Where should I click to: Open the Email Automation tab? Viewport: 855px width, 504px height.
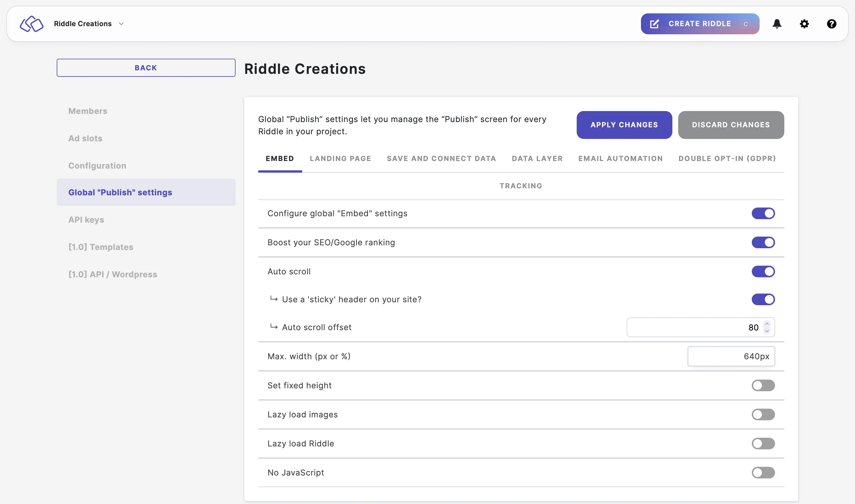coord(620,159)
